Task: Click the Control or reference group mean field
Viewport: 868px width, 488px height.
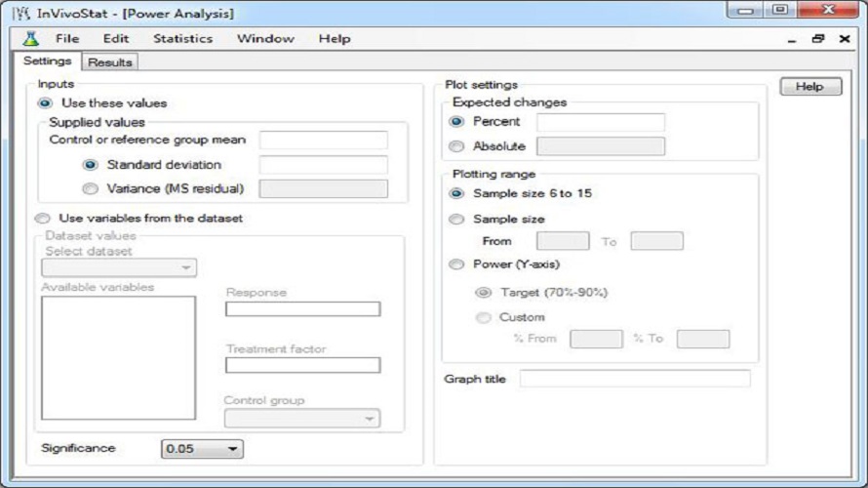Action: pyautogui.click(x=323, y=141)
